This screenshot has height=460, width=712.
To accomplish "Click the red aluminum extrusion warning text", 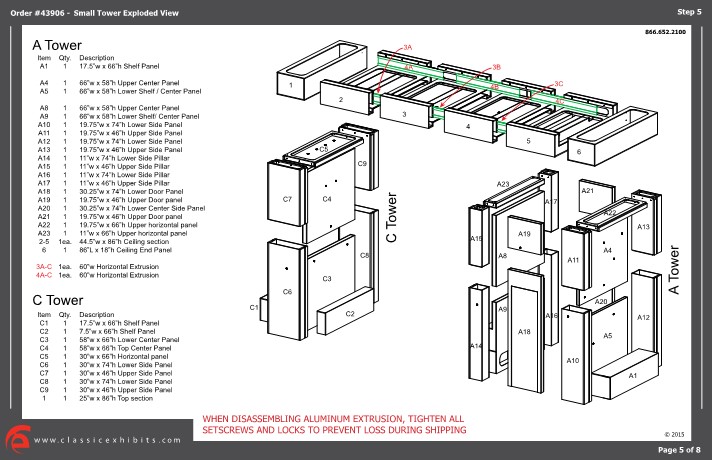I will [334, 424].
